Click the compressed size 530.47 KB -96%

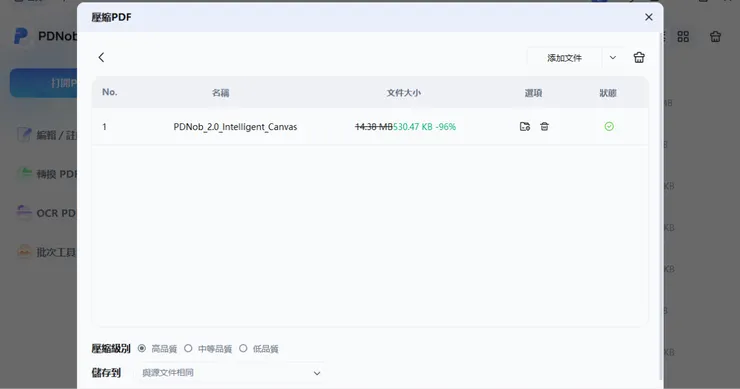[x=425, y=127]
